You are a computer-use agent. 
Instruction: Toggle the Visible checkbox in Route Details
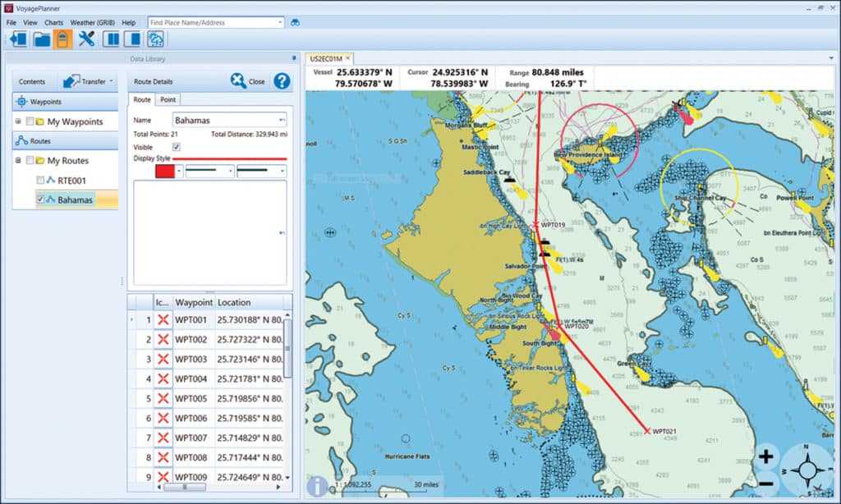pyautogui.click(x=176, y=147)
